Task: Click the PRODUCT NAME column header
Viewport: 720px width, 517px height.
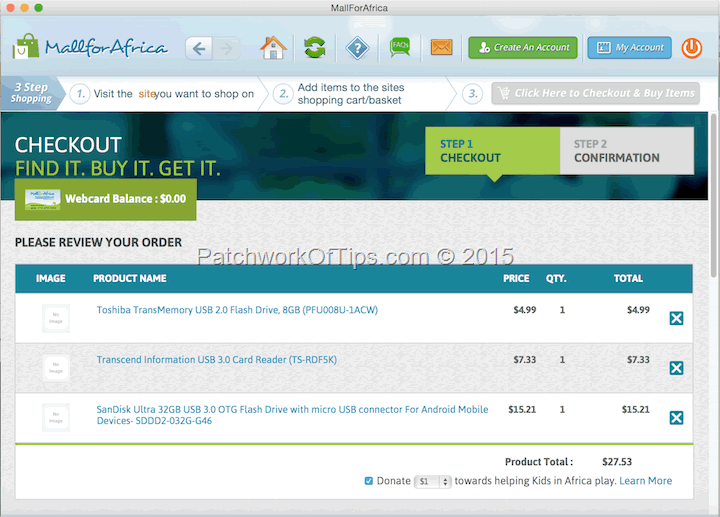Action: (129, 278)
